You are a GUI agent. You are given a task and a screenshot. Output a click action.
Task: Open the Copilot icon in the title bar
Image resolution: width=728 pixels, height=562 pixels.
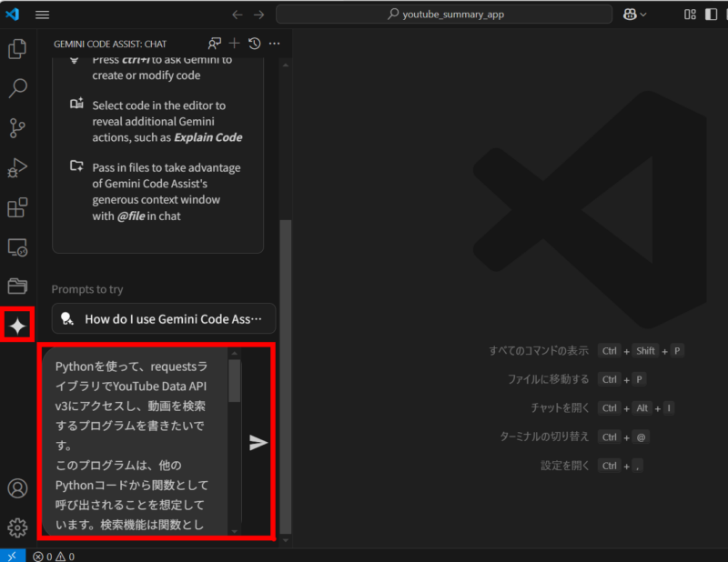[630, 15]
